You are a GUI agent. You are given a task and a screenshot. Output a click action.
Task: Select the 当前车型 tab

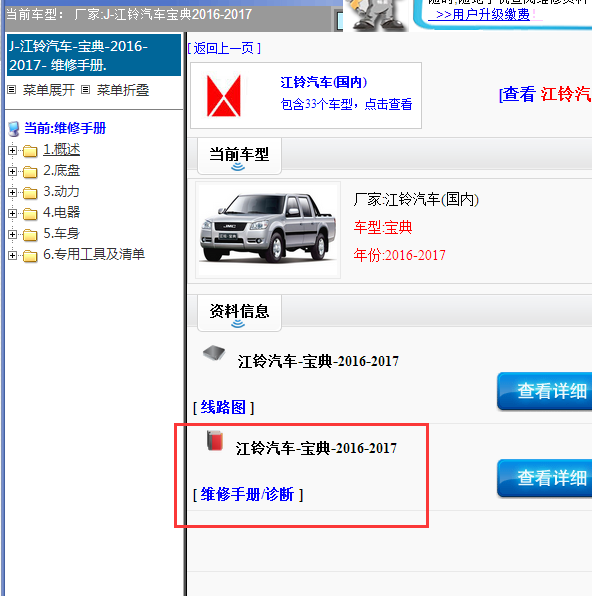click(239, 156)
